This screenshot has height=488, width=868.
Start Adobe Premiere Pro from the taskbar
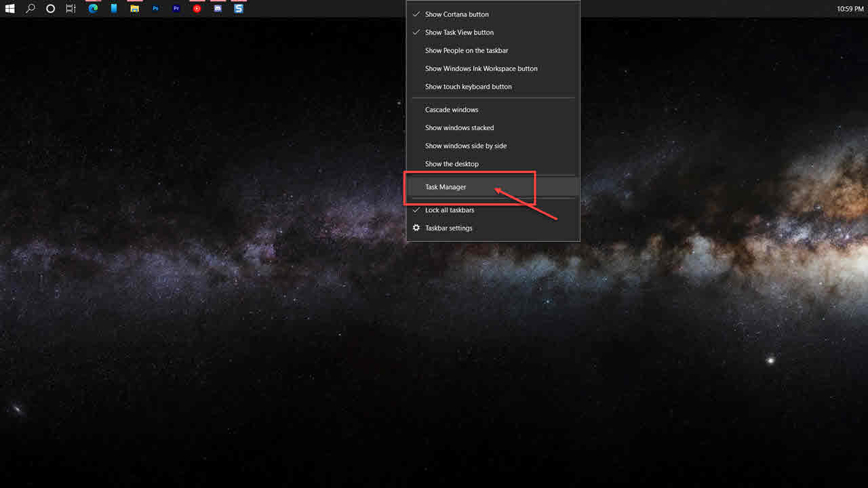176,8
